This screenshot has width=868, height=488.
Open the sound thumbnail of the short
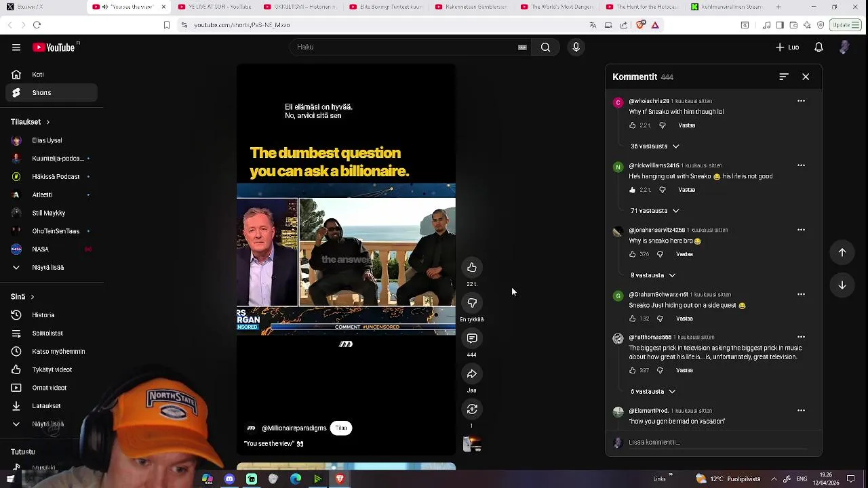point(472,445)
